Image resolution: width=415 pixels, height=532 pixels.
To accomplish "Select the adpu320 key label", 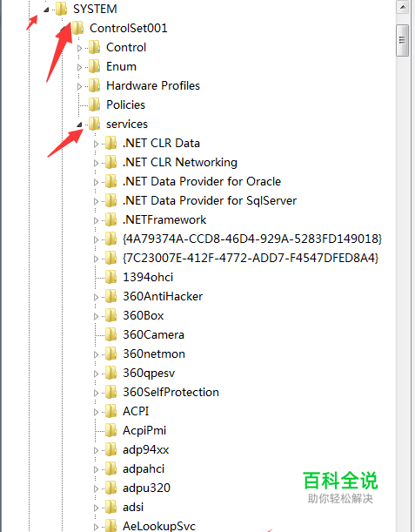I will [x=146, y=488].
